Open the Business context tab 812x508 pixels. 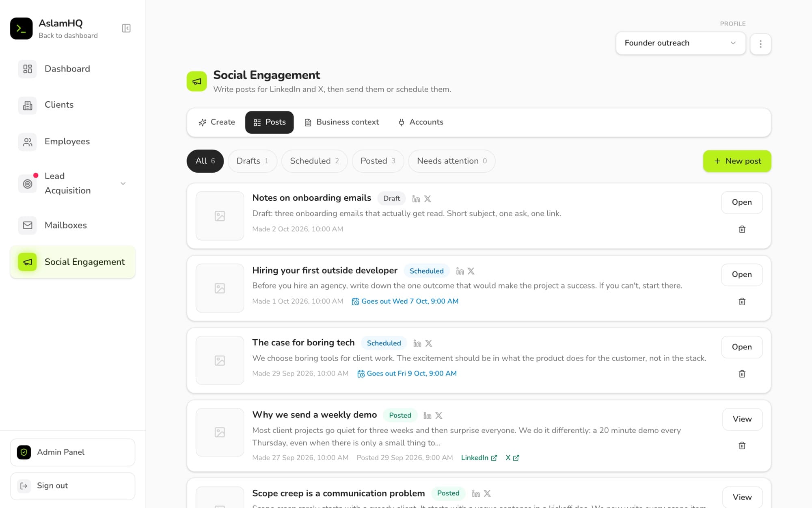[342, 122]
